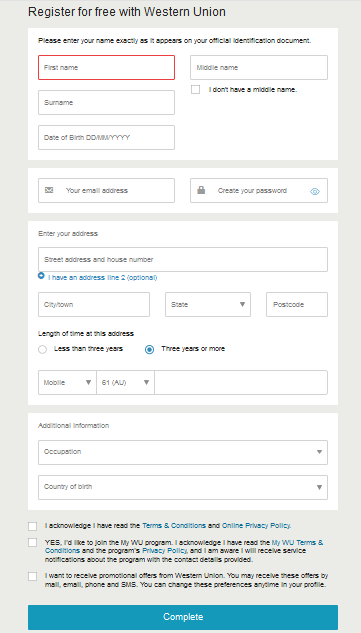Open the Occupation dropdown
Viewport: 361px width, 633px height.
(183, 452)
